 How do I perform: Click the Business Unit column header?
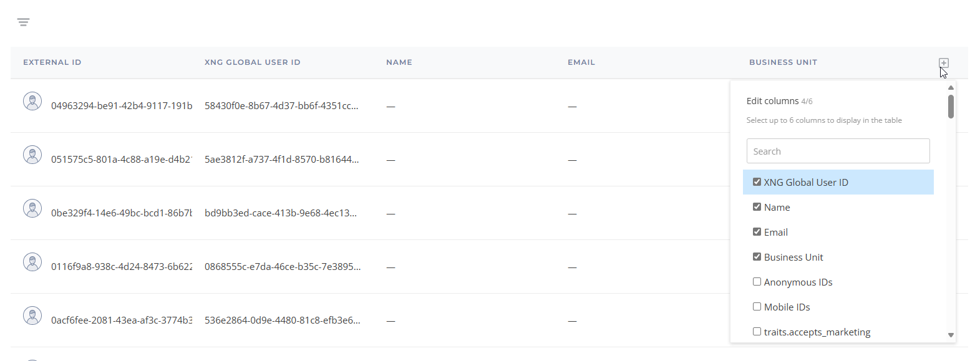783,62
